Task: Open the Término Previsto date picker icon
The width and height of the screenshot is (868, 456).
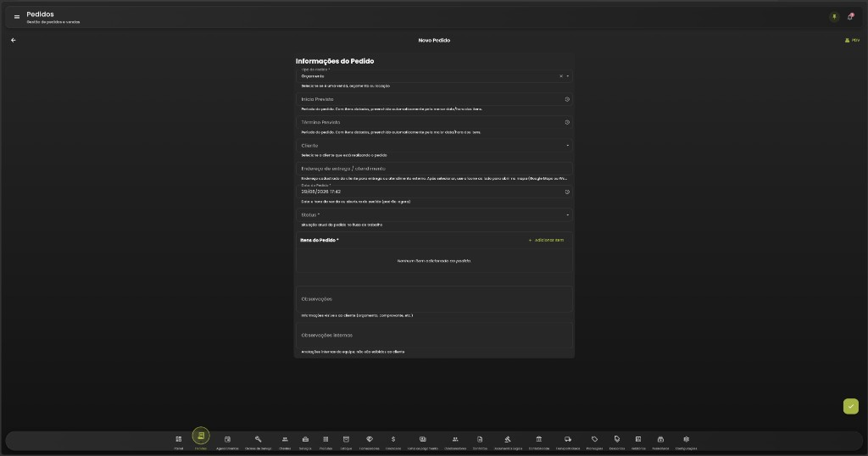Action: click(567, 122)
